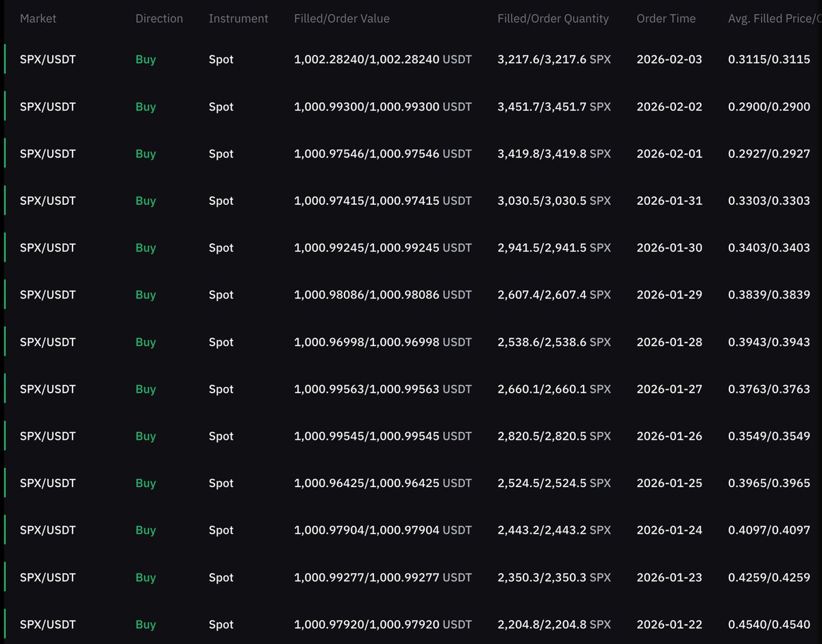This screenshot has height=644, width=822.
Task: Open the Avg. Filled Price column header
Action: click(x=773, y=18)
